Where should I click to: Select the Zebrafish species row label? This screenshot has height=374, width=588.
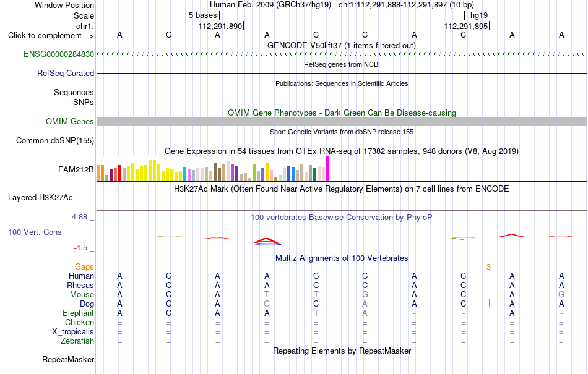77,341
